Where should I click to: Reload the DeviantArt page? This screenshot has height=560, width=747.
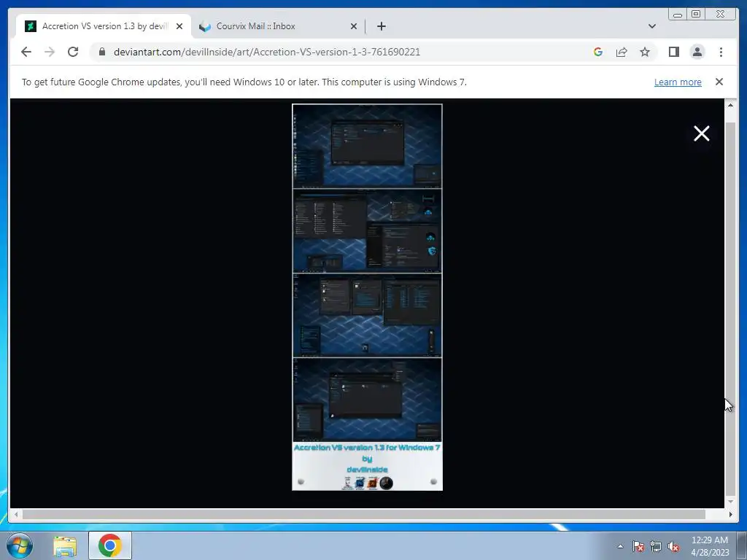pos(73,52)
